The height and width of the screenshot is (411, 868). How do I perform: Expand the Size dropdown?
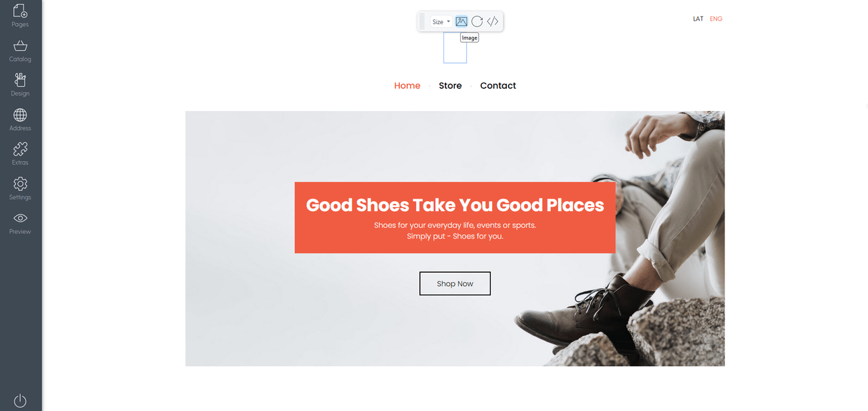441,21
